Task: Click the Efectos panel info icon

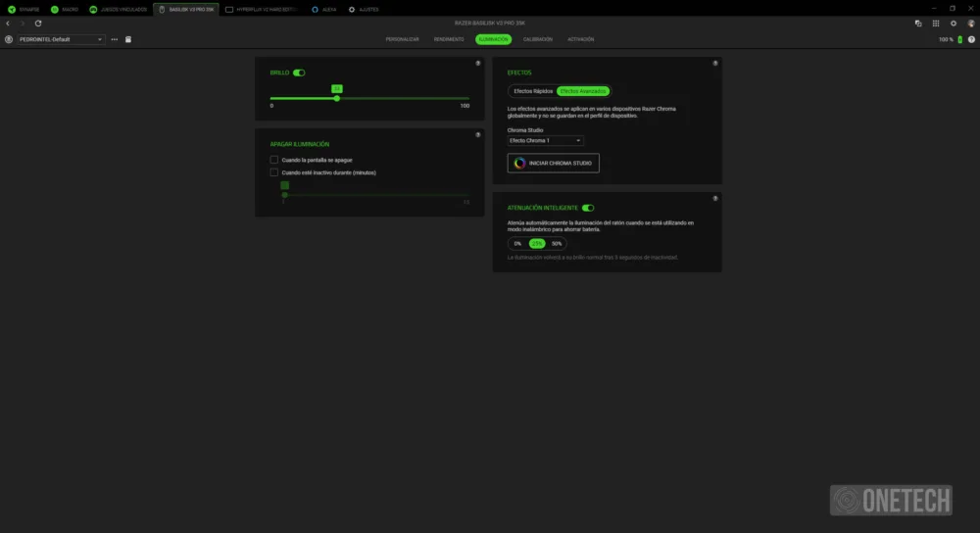Action: click(715, 63)
